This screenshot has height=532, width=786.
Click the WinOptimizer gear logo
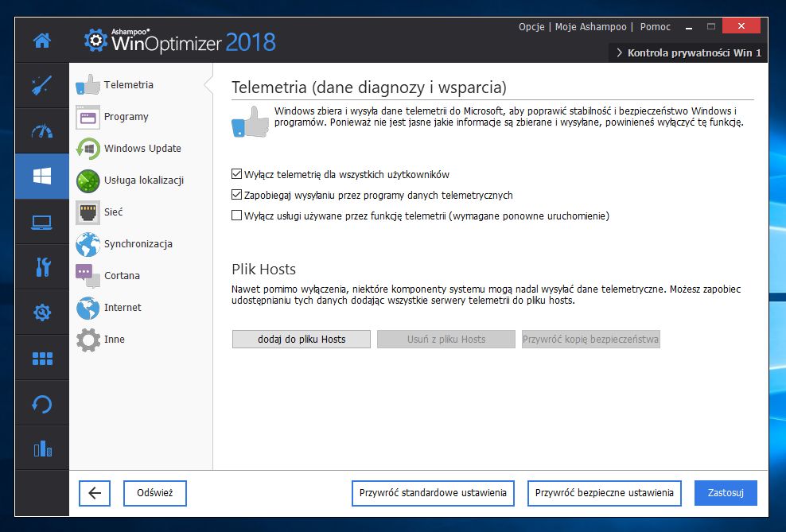coord(95,40)
